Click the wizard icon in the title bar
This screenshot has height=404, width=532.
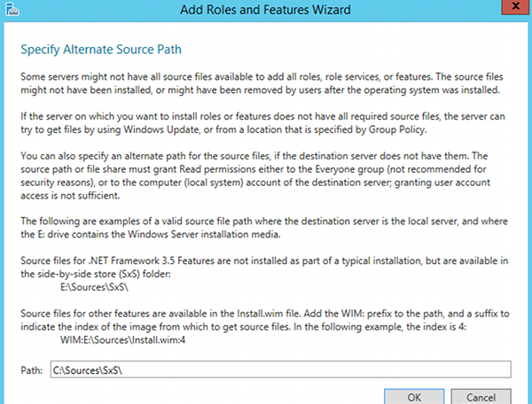click(12, 9)
